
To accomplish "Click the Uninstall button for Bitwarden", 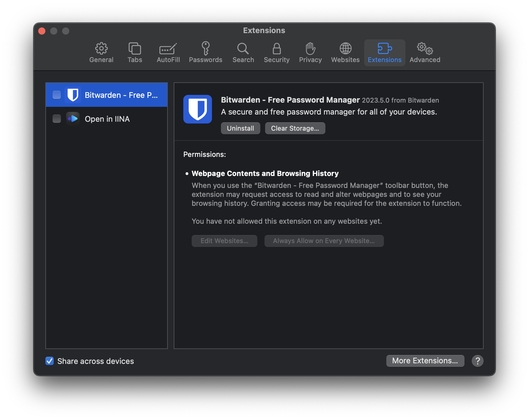I will 240,128.
